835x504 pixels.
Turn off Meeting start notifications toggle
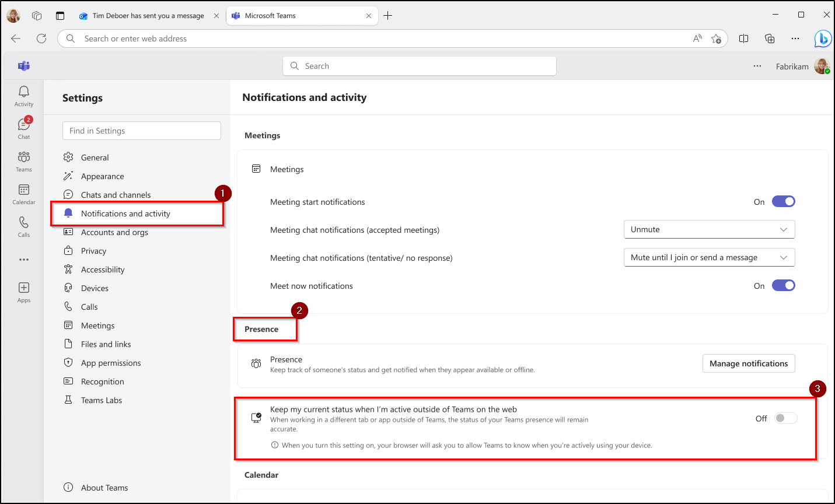(783, 202)
